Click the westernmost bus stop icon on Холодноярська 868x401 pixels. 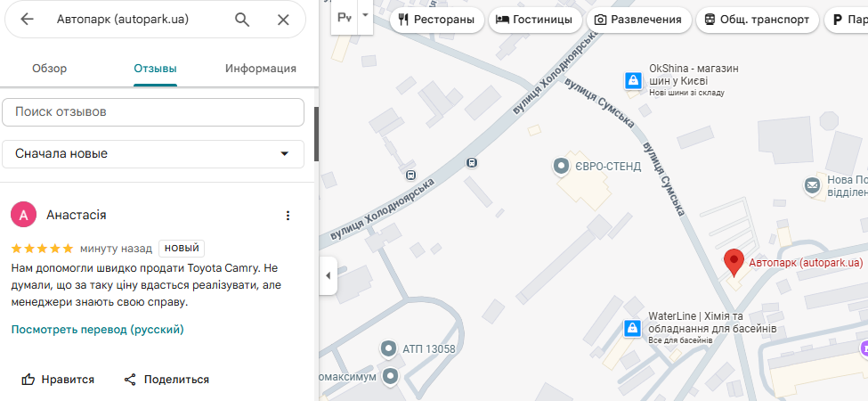tap(410, 175)
